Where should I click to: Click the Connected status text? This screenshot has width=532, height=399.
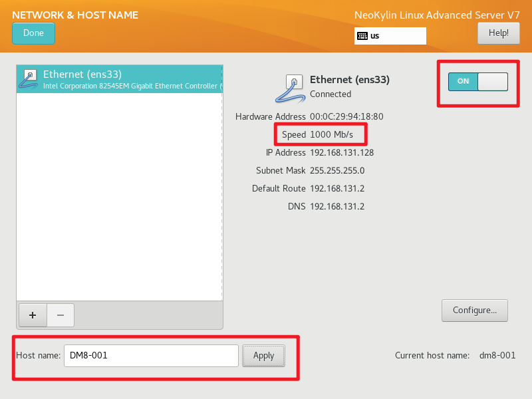(x=331, y=94)
